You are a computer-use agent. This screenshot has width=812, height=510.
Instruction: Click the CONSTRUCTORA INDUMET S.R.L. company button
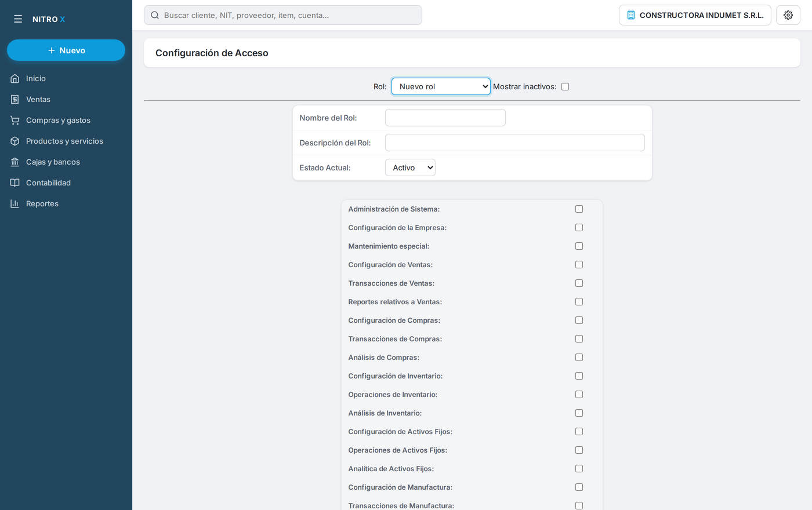coord(695,15)
